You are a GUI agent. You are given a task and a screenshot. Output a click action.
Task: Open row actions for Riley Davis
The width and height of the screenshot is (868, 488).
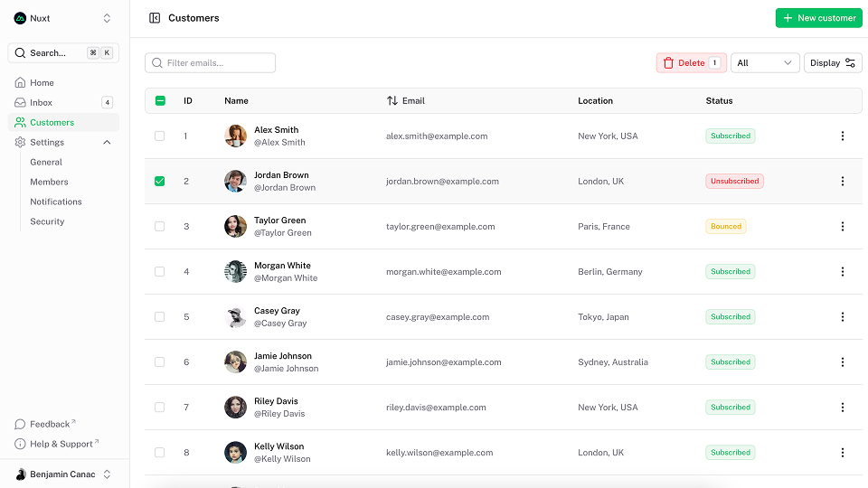coord(843,408)
